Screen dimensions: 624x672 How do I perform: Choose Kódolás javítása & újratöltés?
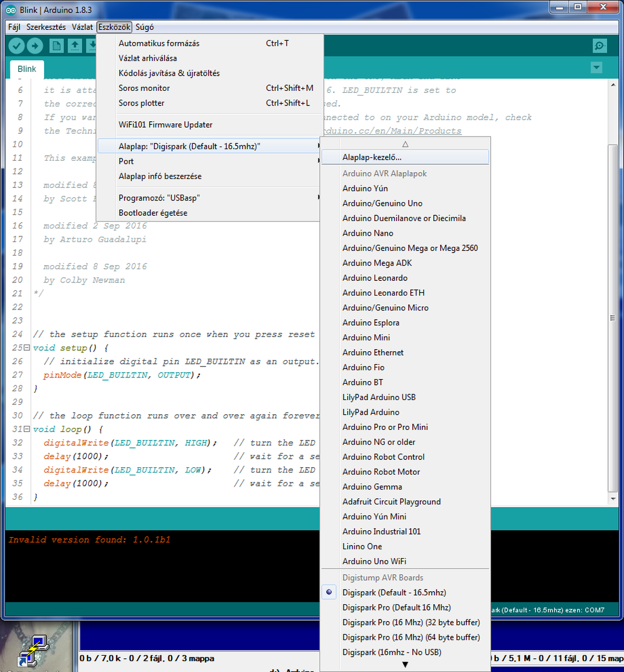point(209,73)
